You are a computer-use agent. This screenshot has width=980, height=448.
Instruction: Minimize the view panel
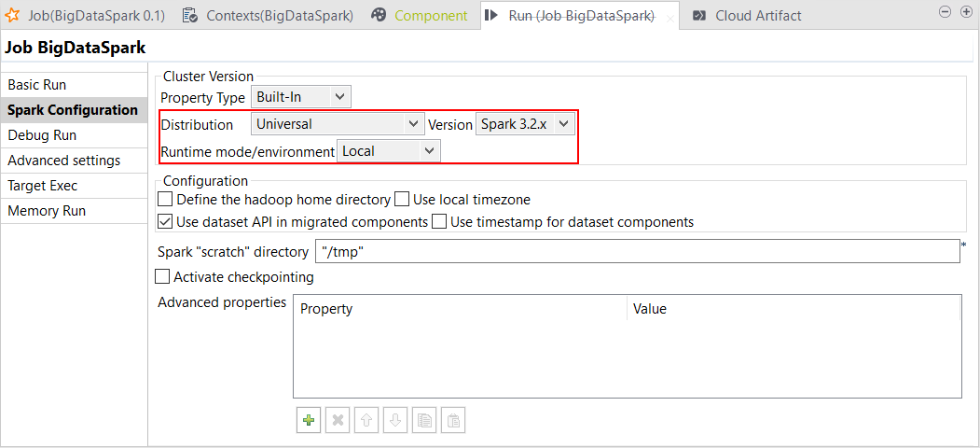point(945,12)
